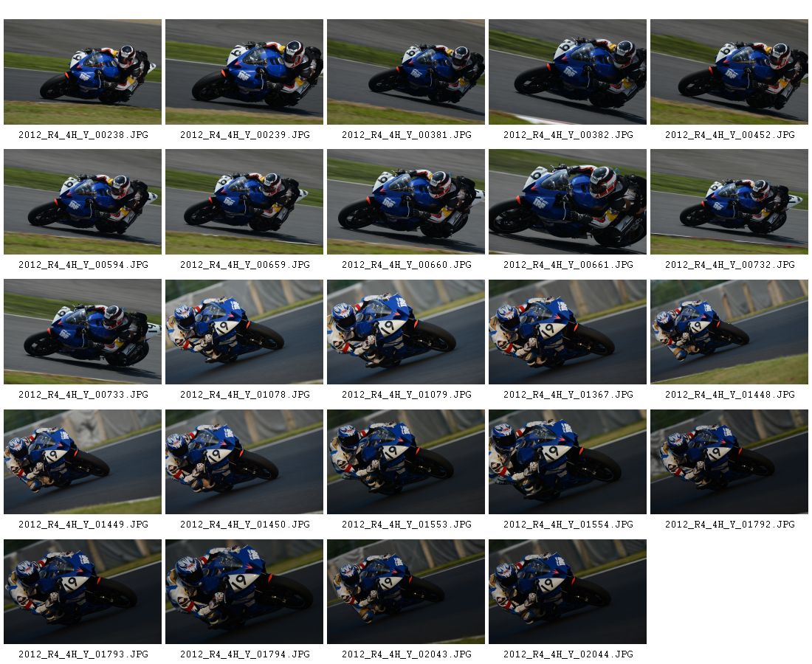Select image 2012_R4_4H_Y_00732.JPG

point(729,202)
